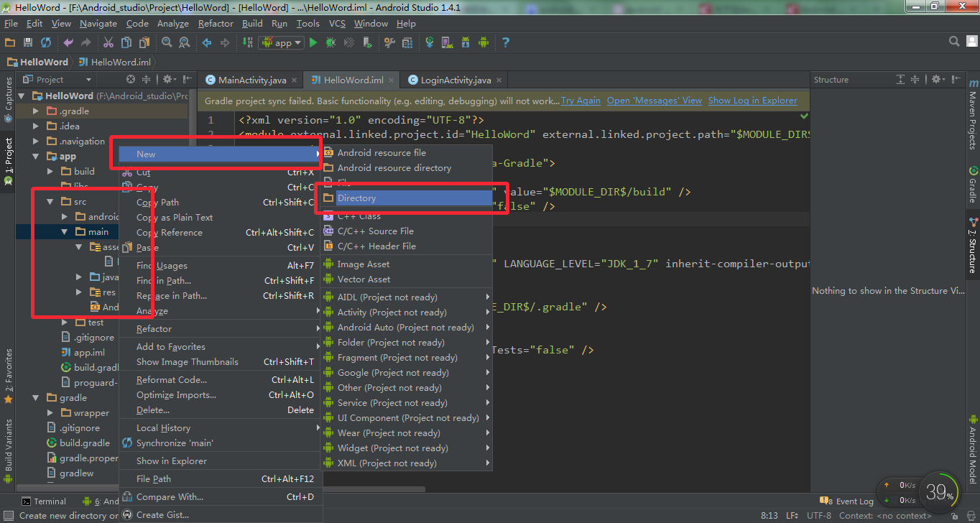The image size is (980, 523).
Task: Click the Replace toolbar icon
Action: point(184,42)
